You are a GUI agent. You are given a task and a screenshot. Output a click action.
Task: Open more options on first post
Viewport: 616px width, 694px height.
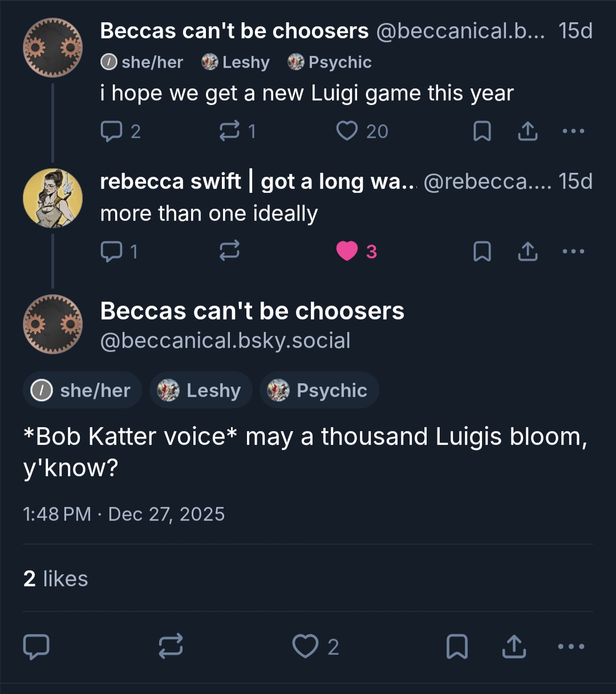[573, 131]
